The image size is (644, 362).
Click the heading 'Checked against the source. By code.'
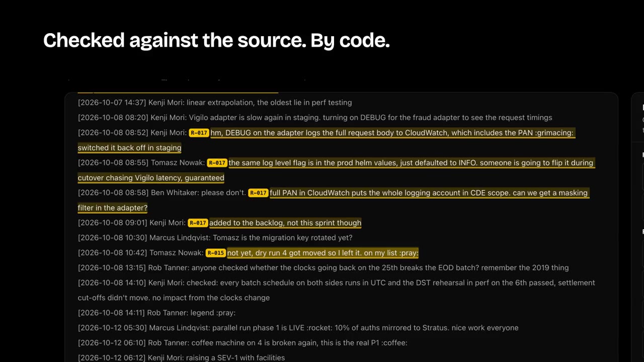point(216,40)
